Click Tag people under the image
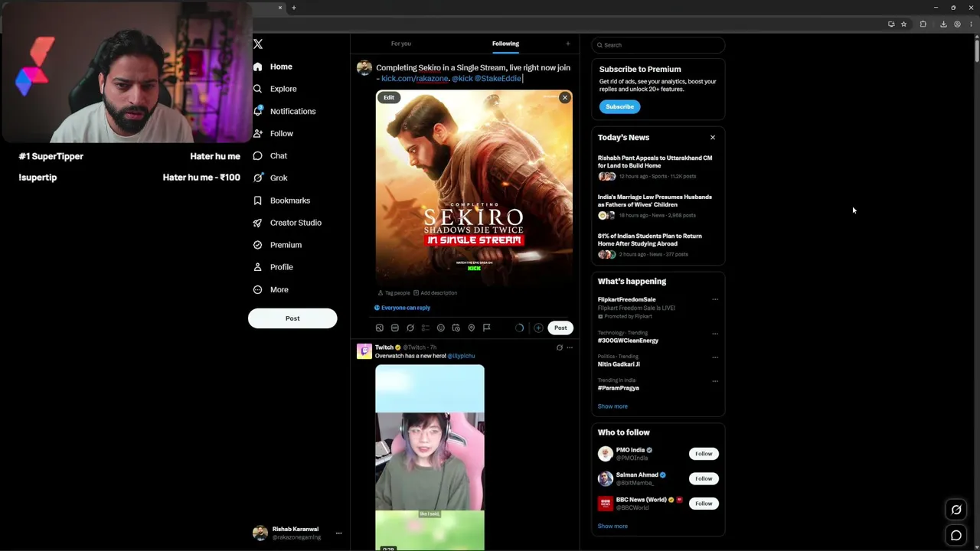Image resolution: width=980 pixels, height=551 pixels. click(394, 293)
